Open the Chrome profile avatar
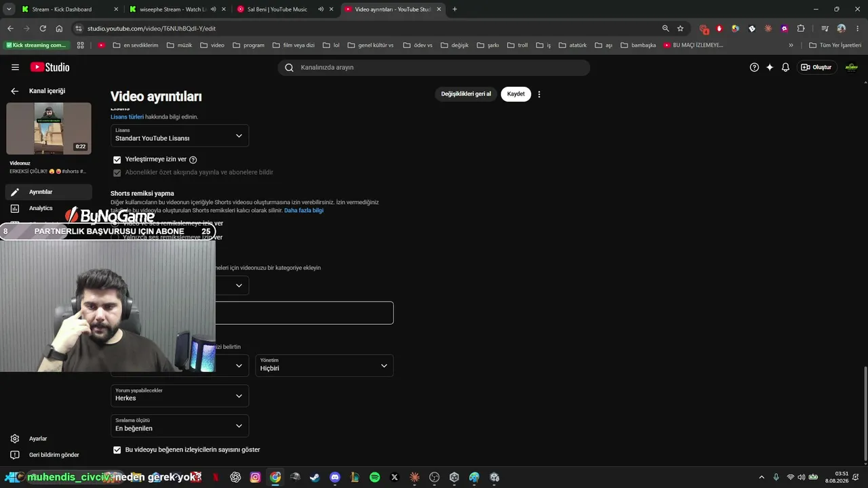The width and height of the screenshot is (868, 488). coord(841,28)
